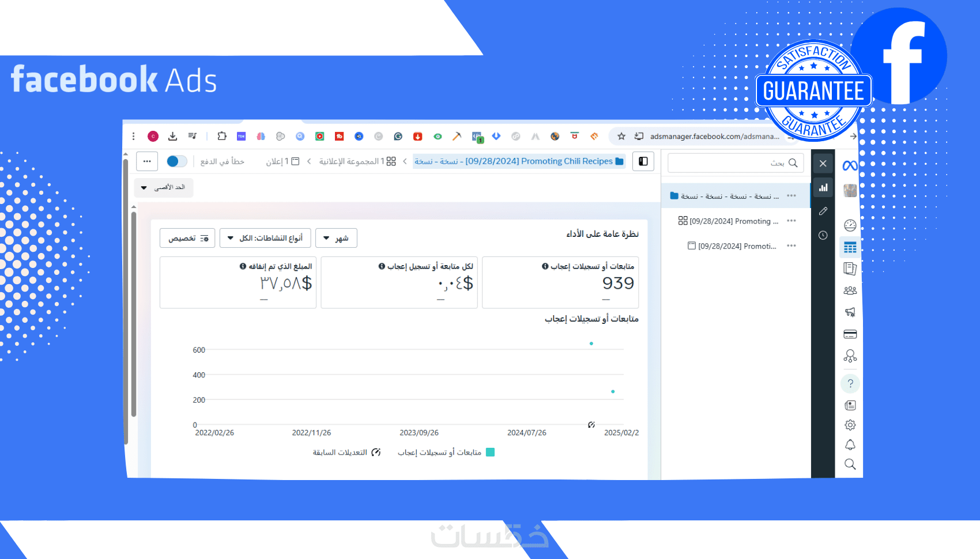Click the تخصيص customize button
Screen dimensions: 980x559
(x=187, y=238)
